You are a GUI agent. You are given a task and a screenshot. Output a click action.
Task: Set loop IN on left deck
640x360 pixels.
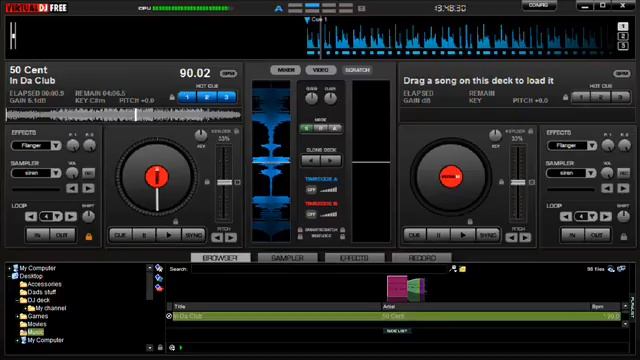38,235
